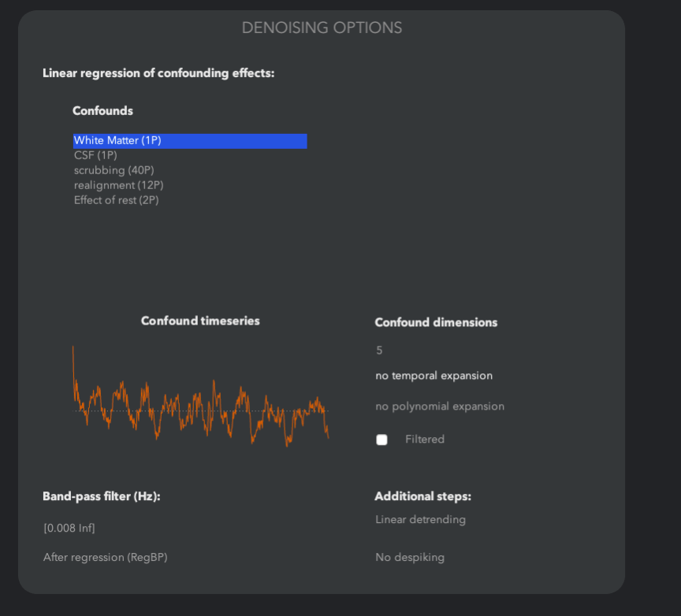Click the Denoising Options title
Screen dimensions: 681x616
coord(322,28)
